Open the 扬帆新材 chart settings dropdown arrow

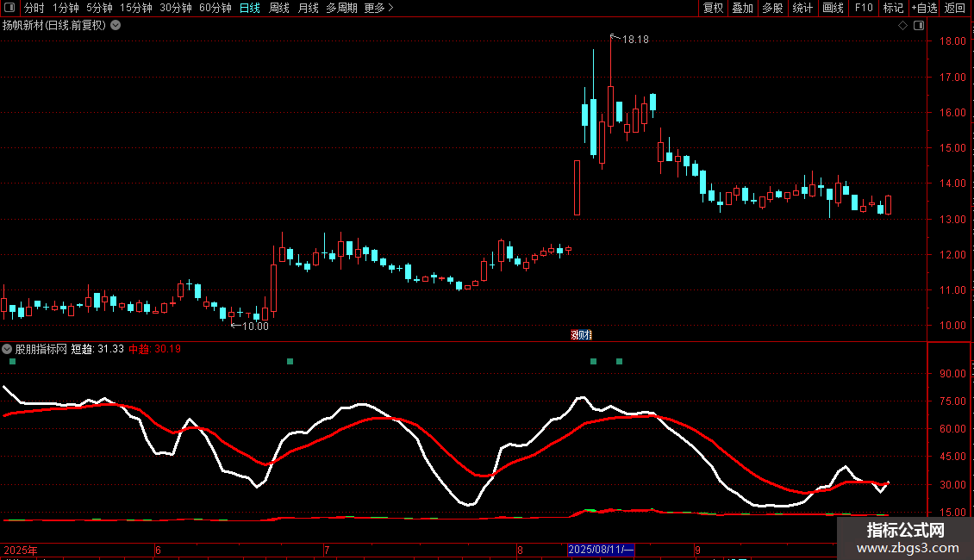coord(116,26)
